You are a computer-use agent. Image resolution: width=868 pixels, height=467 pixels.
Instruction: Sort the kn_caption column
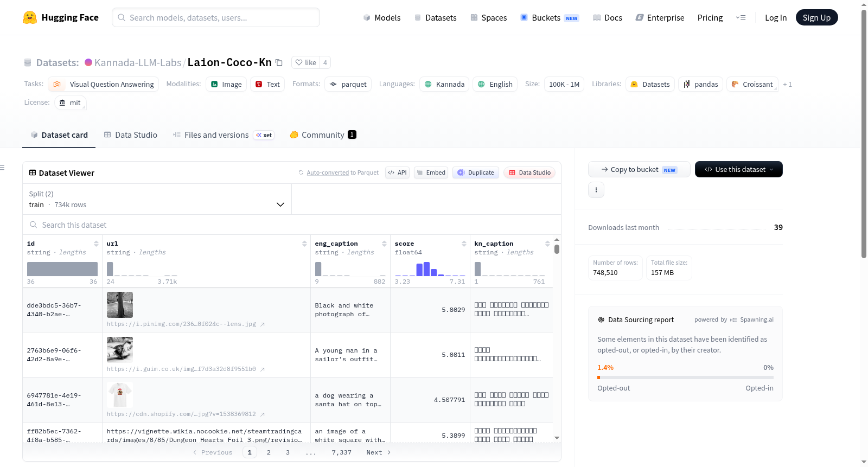[547, 244]
